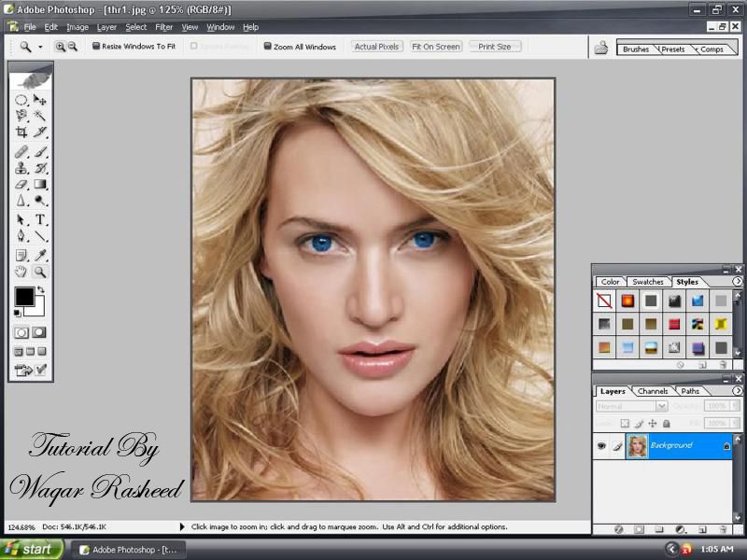Click the zoom out magnifier icon
Image resolution: width=747 pixels, height=560 pixels.
click(73, 47)
